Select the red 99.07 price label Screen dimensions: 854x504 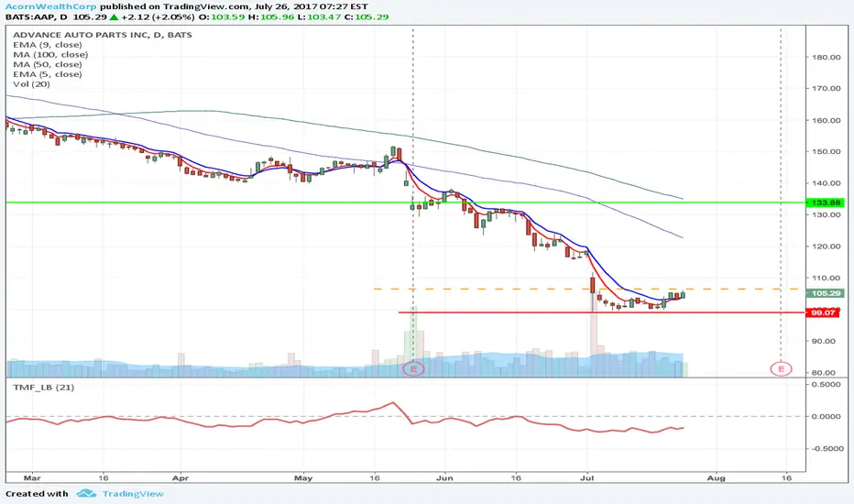824,312
